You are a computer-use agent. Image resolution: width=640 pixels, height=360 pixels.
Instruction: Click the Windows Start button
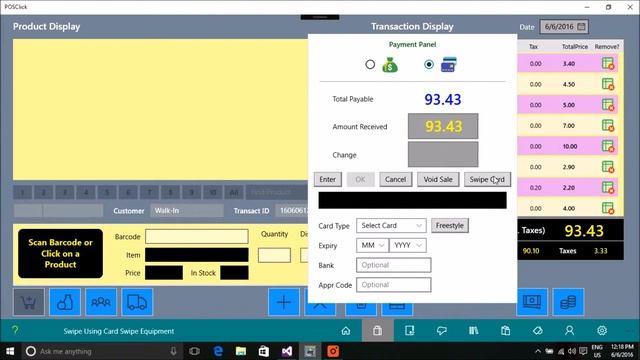[10, 351]
